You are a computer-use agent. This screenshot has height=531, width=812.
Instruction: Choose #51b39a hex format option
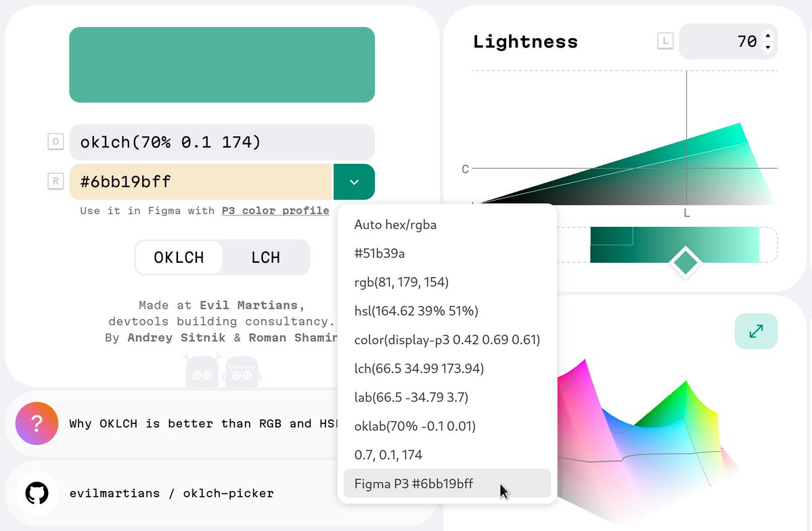coord(447,253)
